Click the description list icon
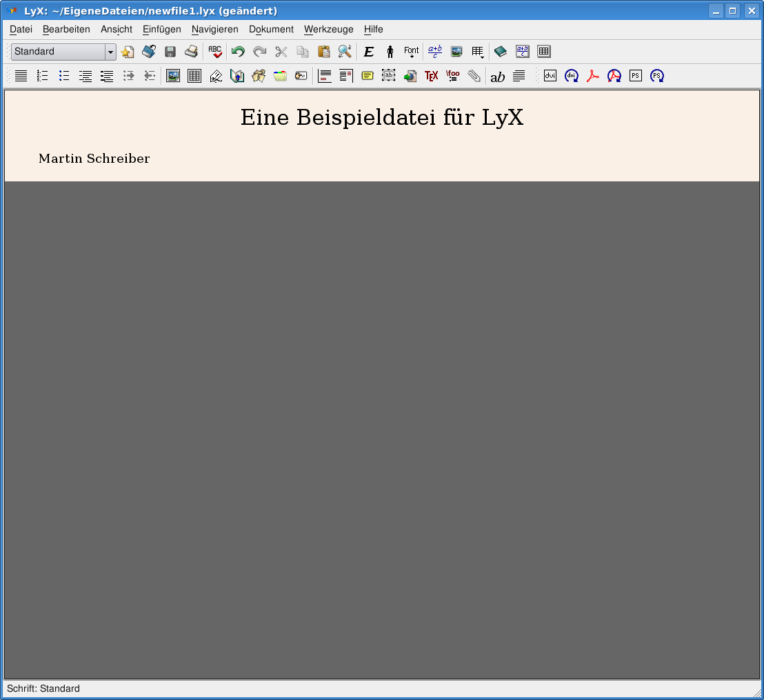This screenshot has height=700, width=764. pyautogui.click(x=107, y=76)
